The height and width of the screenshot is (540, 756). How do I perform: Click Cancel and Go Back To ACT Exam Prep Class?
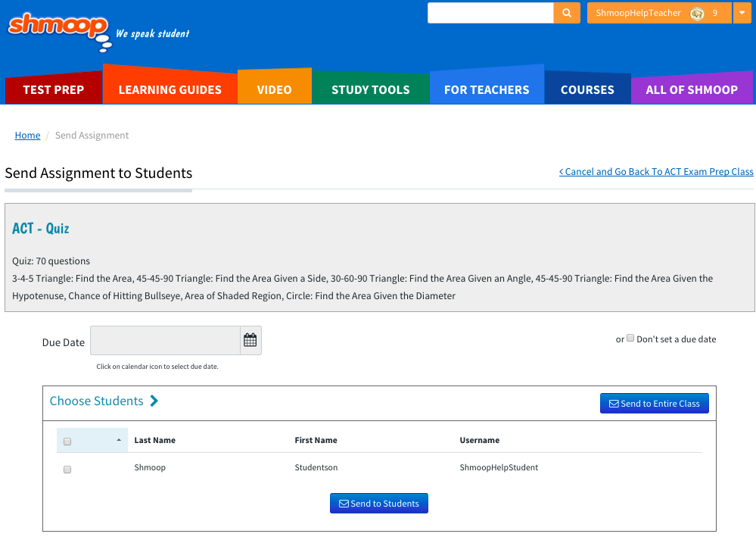tap(655, 171)
